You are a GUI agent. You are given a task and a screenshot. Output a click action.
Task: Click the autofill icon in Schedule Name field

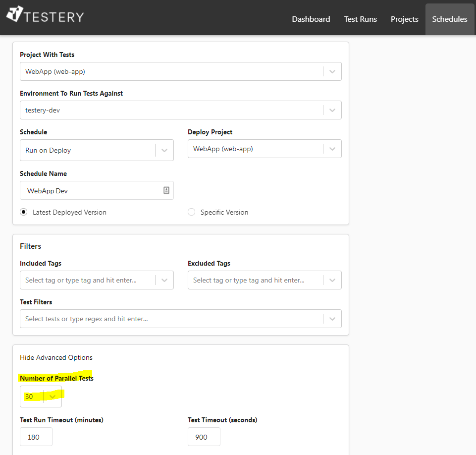166,190
